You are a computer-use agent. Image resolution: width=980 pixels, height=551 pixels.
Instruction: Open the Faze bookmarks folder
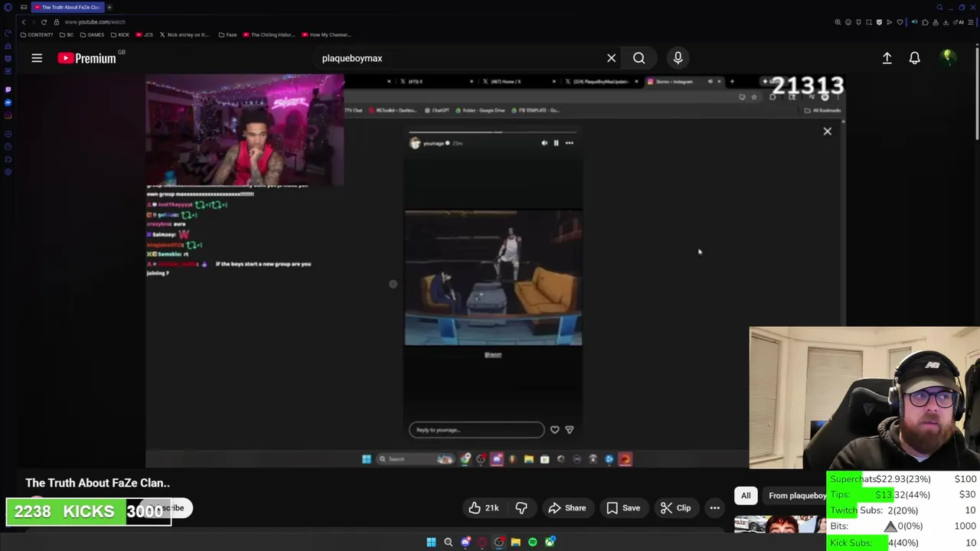pos(227,34)
